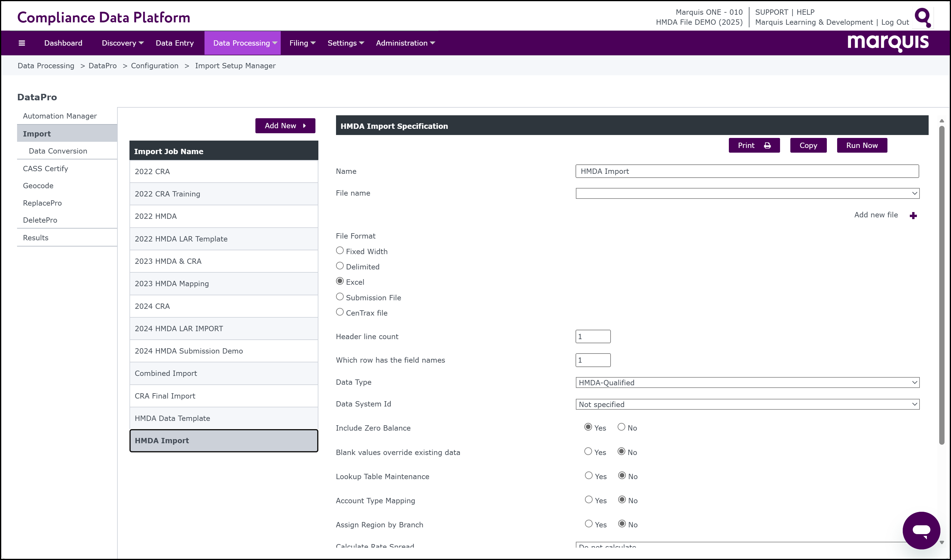Open ReplacePro in the sidebar
This screenshot has width=951, height=560.
42,203
